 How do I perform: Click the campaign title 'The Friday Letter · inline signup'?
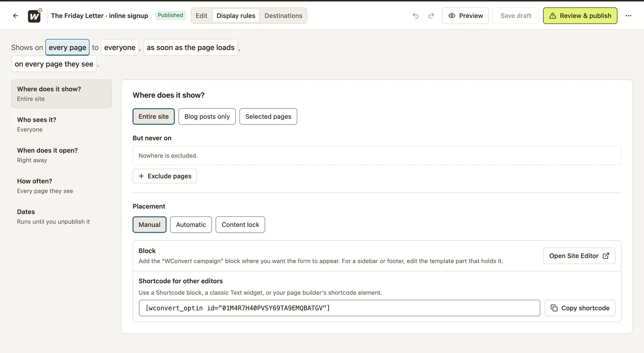99,16
